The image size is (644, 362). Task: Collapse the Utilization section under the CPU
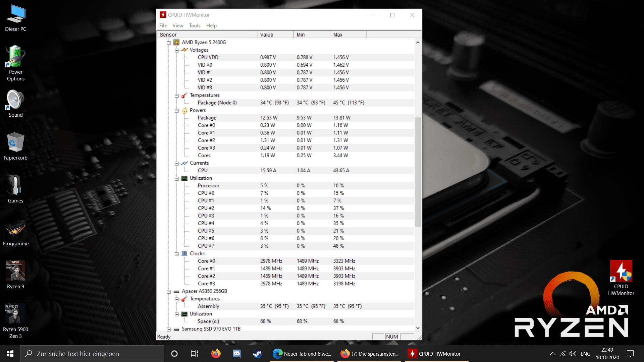(176, 178)
